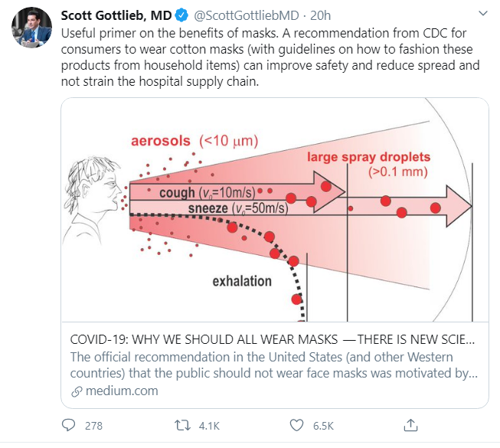Click the link chain icon beside medium.com
Screen dimensions: 500x448
(77, 391)
